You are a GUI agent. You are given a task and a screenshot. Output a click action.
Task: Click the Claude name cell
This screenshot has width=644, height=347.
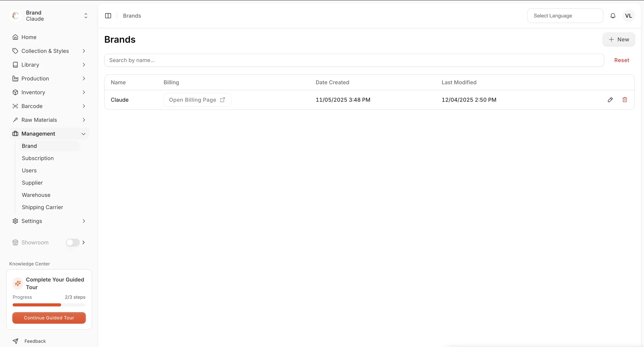120,100
